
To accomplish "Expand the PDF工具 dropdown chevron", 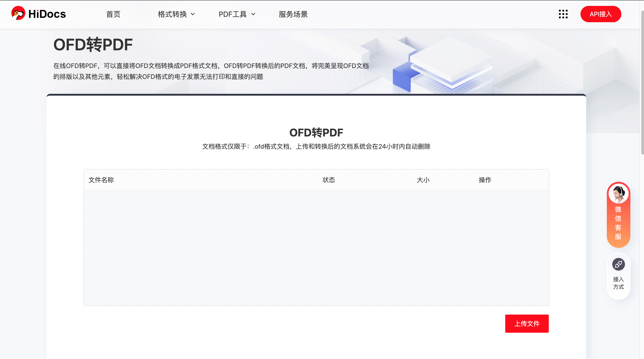I will [x=253, y=14].
